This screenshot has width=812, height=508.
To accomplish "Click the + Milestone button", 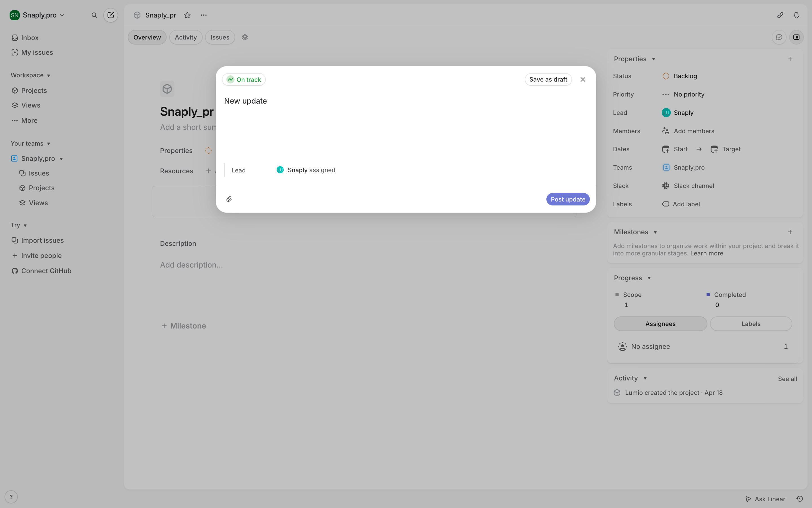I will pyautogui.click(x=184, y=326).
